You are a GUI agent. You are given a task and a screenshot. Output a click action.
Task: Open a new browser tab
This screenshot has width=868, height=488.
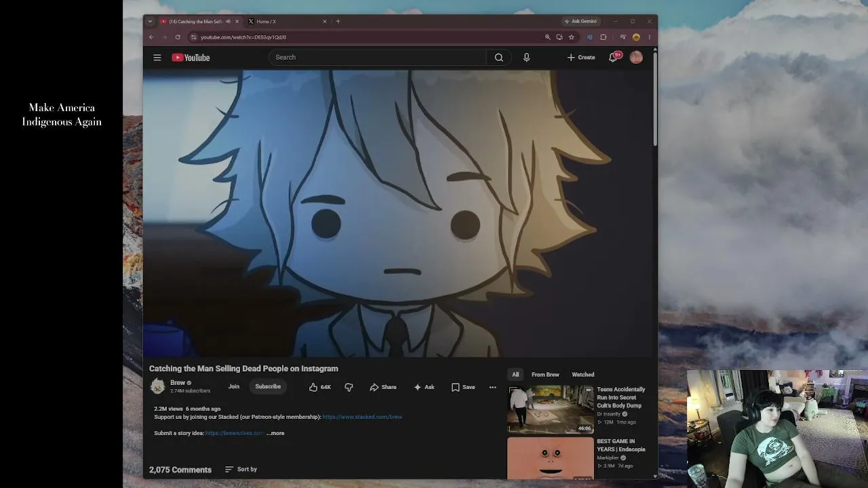point(338,21)
